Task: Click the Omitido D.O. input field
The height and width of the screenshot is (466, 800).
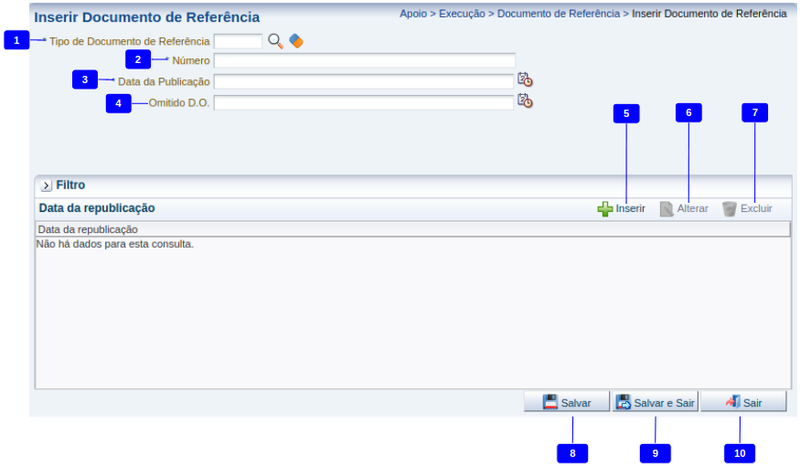Action: click(363, 102)
